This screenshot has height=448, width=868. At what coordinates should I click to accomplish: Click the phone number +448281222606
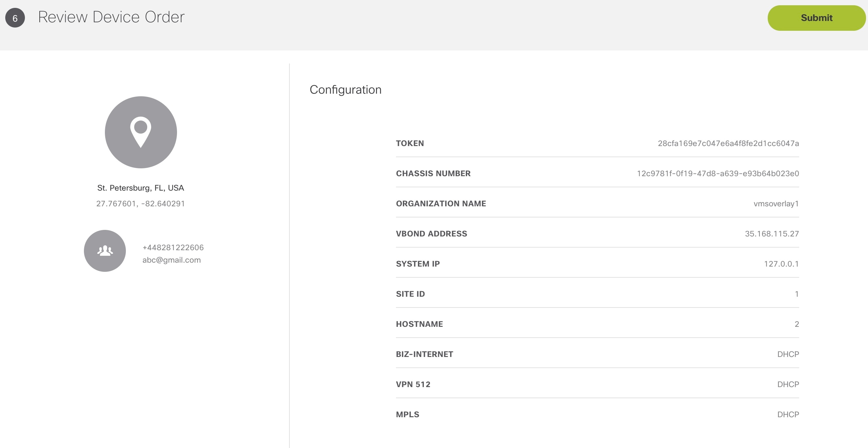173,247
